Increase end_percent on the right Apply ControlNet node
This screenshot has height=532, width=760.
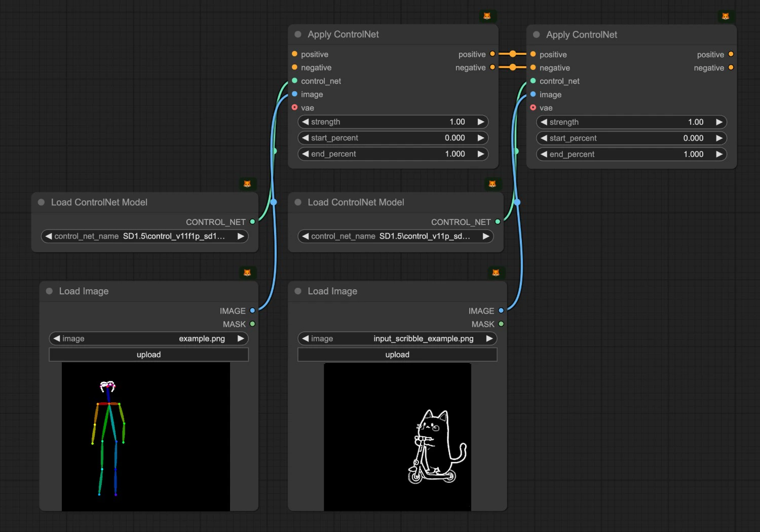pyautogui.click(x=719, y=155)
